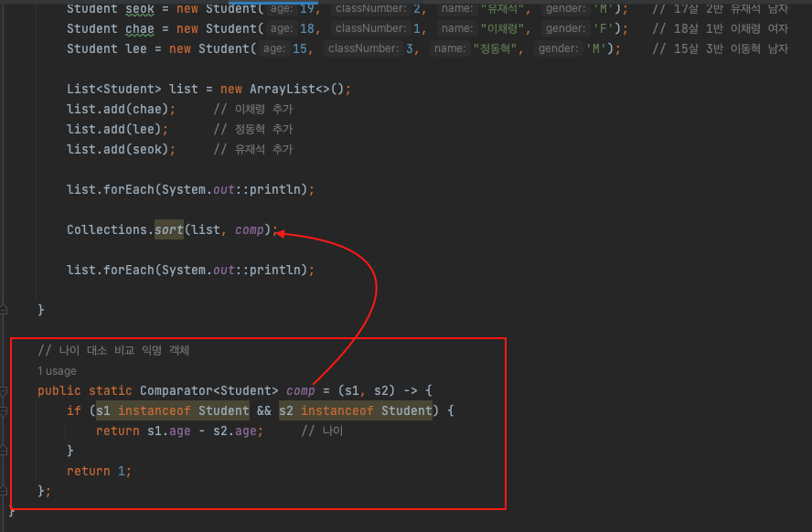Click fold-end marker beside the if closing brace

pos(3,451)
